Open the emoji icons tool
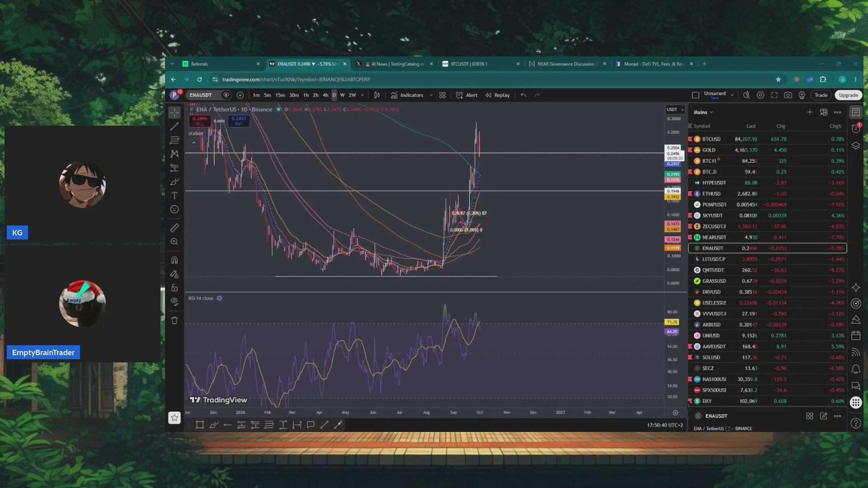This screenshot has width=868, height=488. (x=175, y=209)
